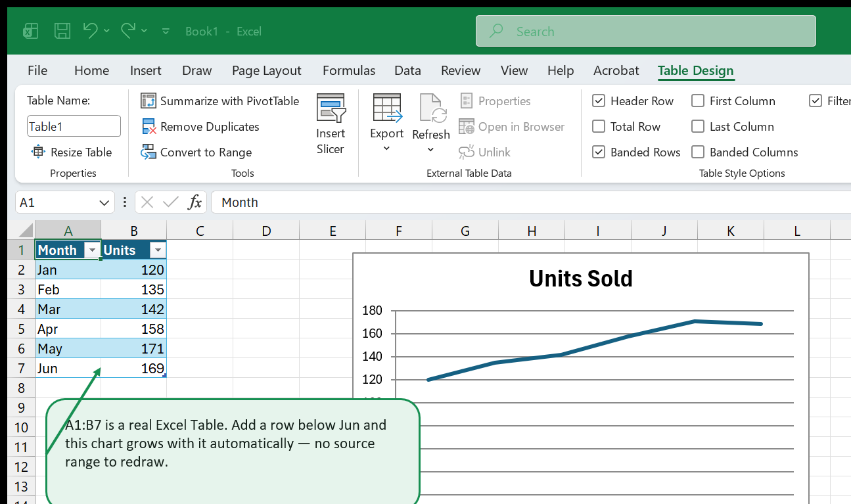
Task: Open the View tab
Action: click(514, 70)
